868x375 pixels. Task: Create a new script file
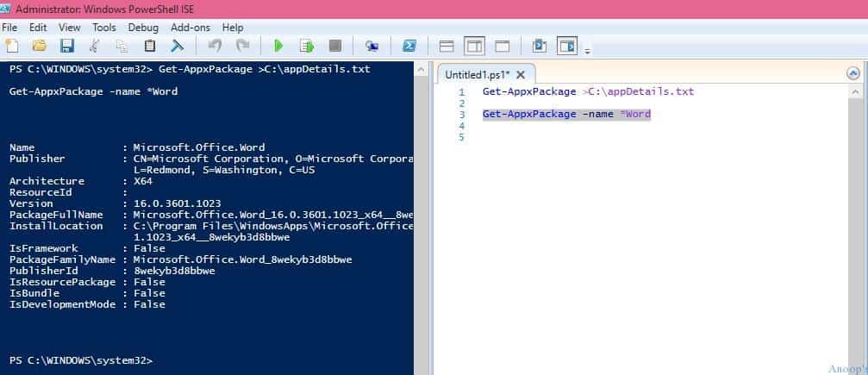point(11,46)
